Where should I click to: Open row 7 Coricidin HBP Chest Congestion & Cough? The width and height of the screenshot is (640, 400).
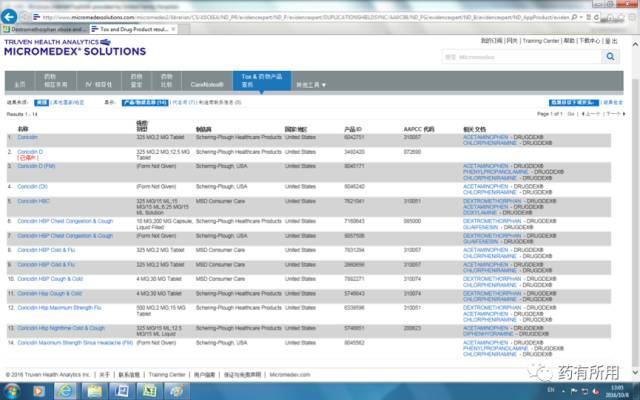[65, 236]
